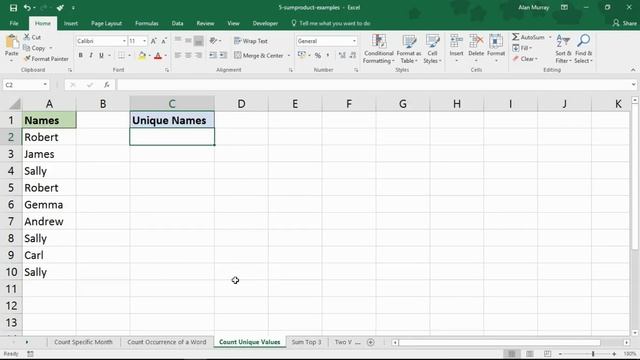The height and width of the screenshot is (360, 640).
Task: Click Merge & Center button
Action: [259, 56]
